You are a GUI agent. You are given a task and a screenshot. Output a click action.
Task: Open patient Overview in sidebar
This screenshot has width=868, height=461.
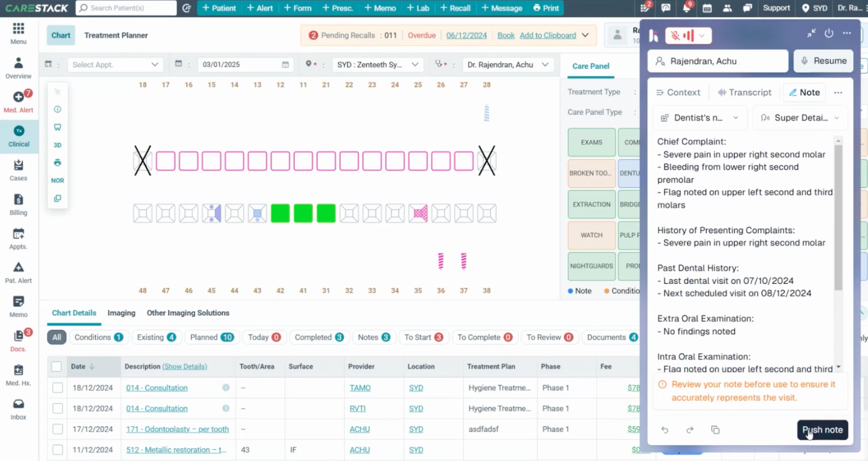pyautogui.click(x=19, y=68)
